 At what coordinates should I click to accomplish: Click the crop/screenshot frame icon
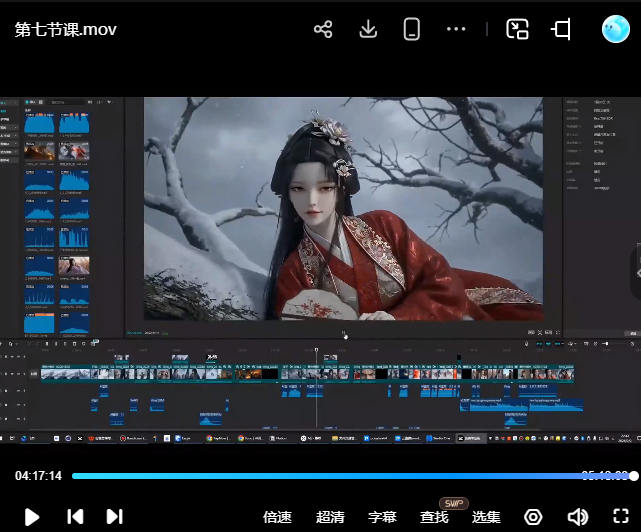(x=561, y=29)
